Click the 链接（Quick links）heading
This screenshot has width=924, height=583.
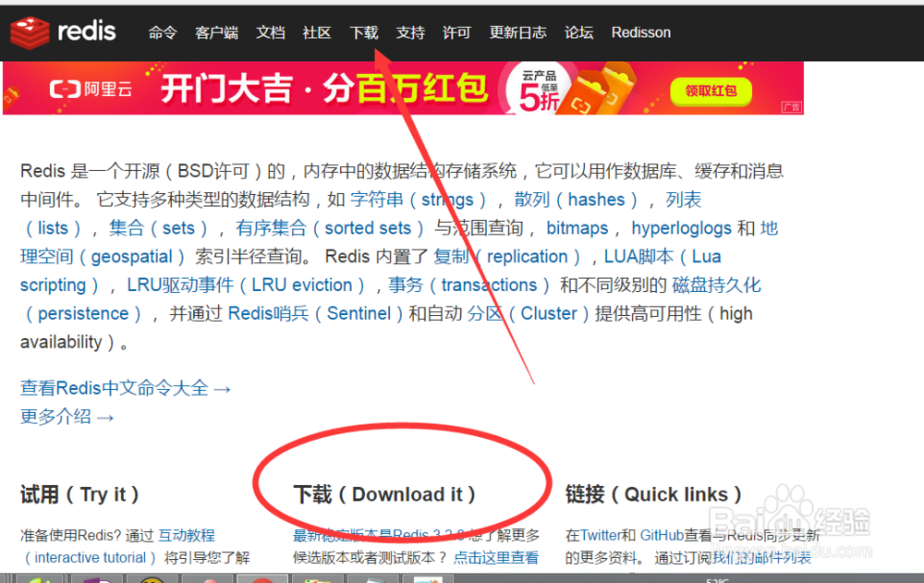[x=653, y=494]
